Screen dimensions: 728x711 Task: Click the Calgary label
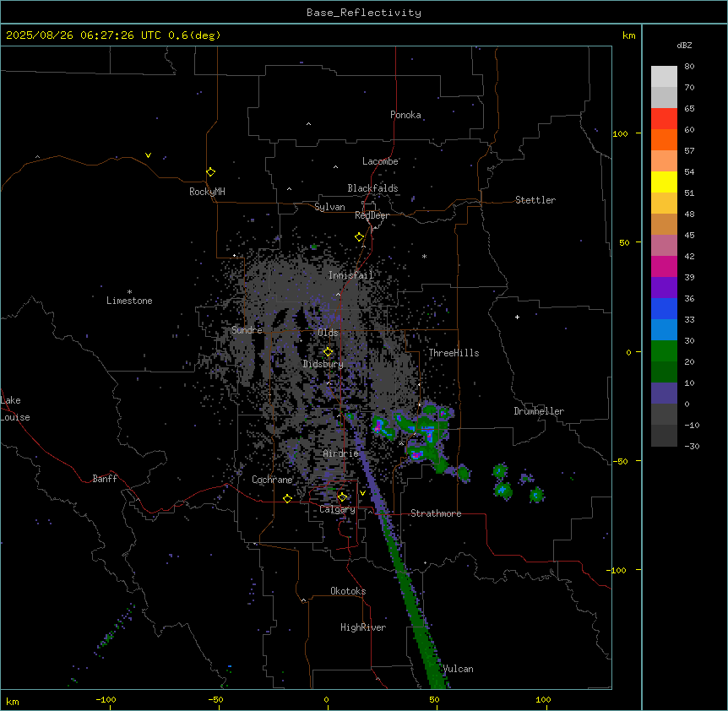tap(337, 509)
